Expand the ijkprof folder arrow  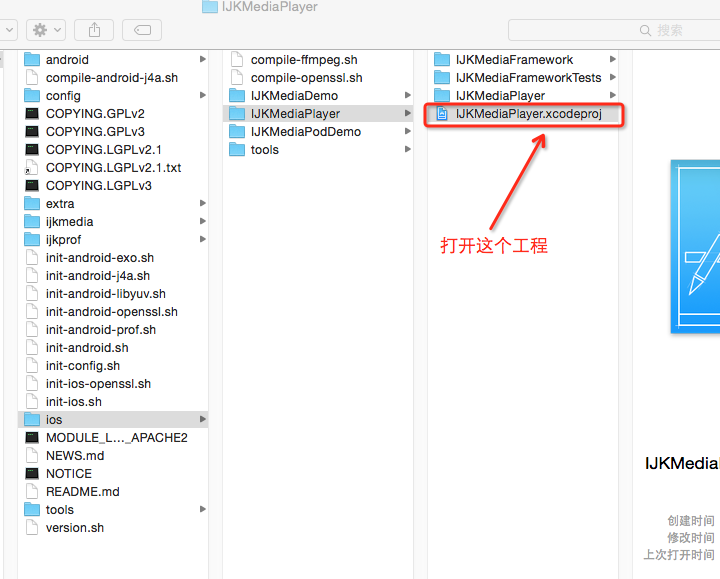click(202, 239)
